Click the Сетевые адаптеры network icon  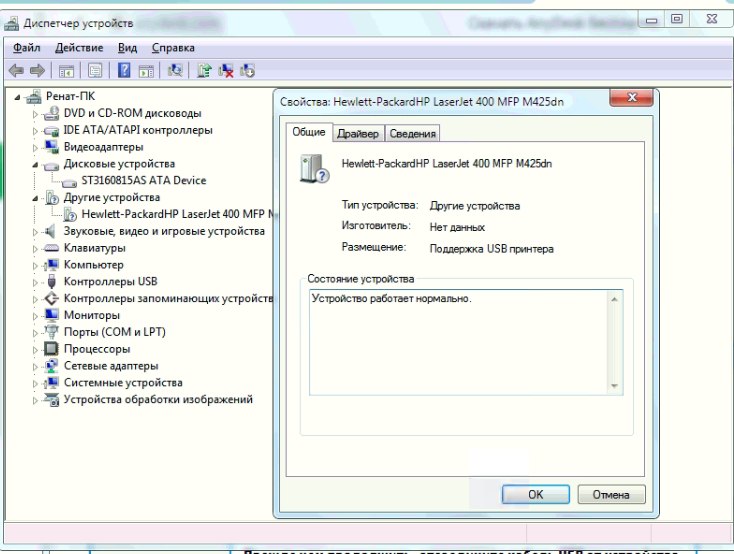coord(51,366)
